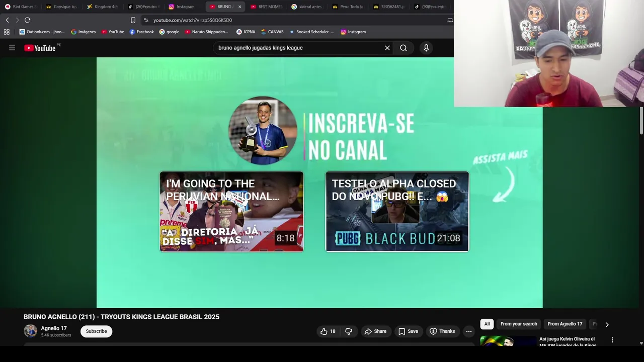Open the Kelvin Oliveira suggested video thumbnail
Image resolution: width=644 pixels, height=362 pixels.
[x=508, y=341]
